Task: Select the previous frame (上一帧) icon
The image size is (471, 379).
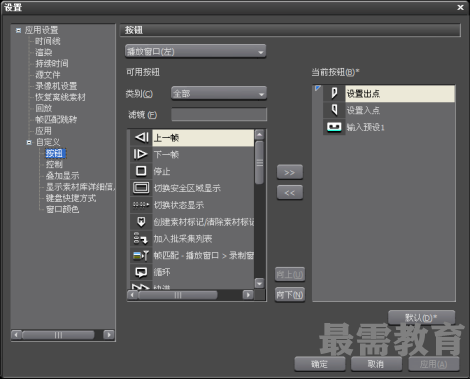Action: [x=141, y=137]
